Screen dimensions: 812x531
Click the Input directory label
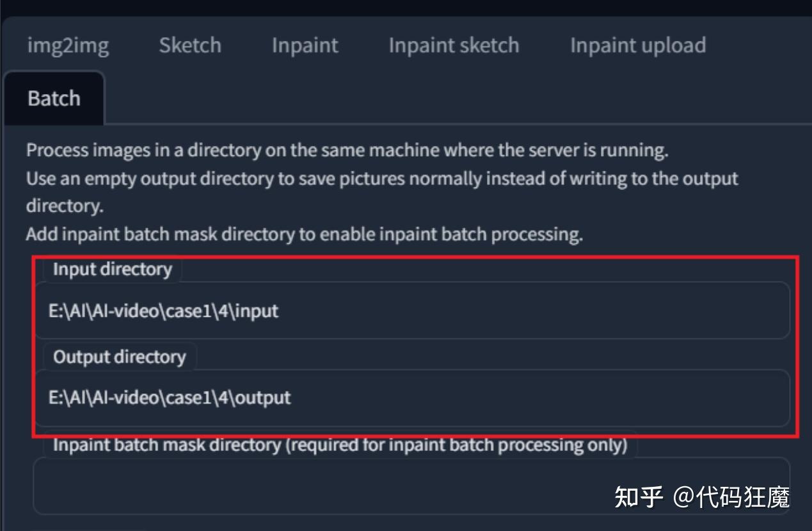113,269
